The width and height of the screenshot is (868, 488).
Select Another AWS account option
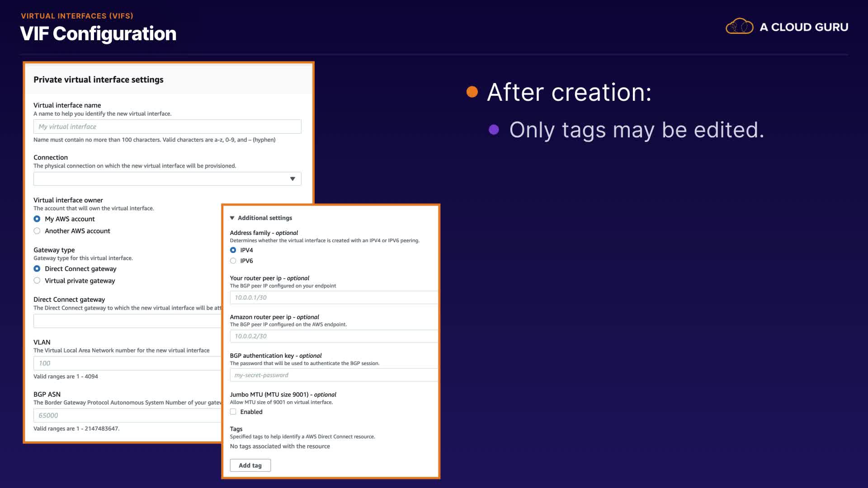[x=37, y=231]
